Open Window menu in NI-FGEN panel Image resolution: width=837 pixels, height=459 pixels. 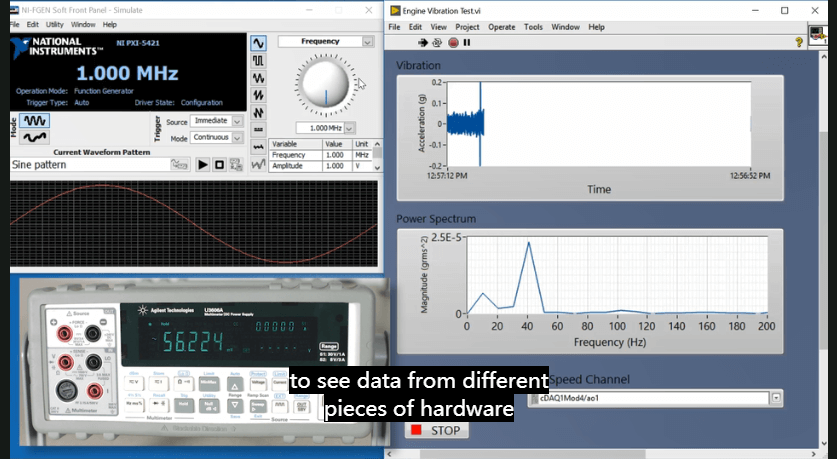83,25
